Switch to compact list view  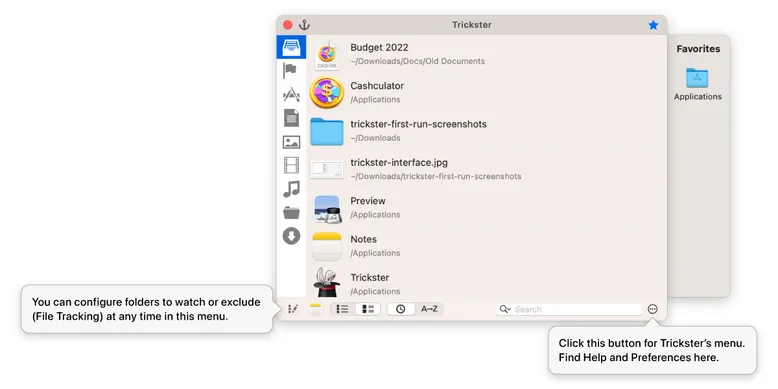click(x=342, y=309)
